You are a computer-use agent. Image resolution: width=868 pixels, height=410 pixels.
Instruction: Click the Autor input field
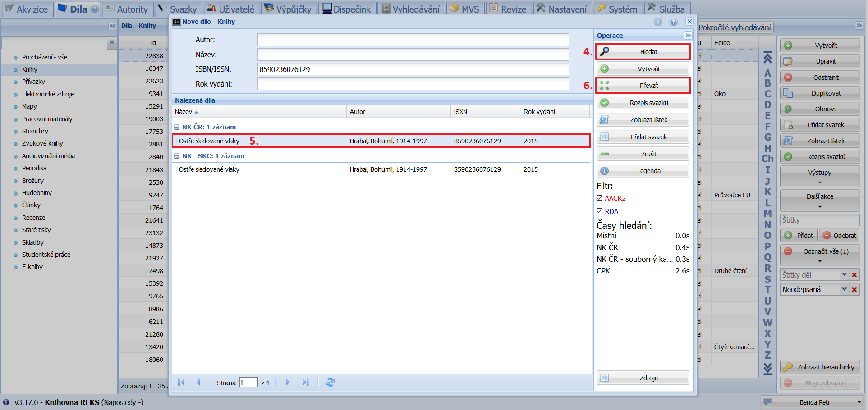(x=413, y=40)
